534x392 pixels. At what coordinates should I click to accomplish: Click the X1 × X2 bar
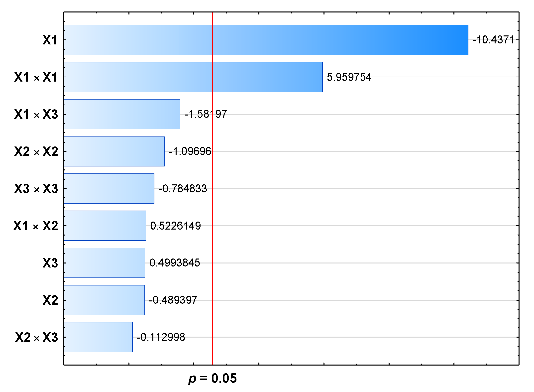click(105, 226)
